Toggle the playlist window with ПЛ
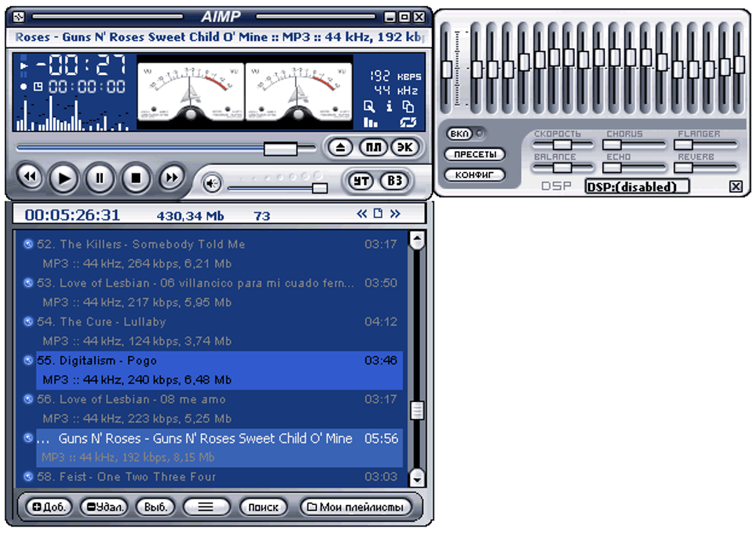Viewport: 756px width, 534px height. (x=373, y=147)
